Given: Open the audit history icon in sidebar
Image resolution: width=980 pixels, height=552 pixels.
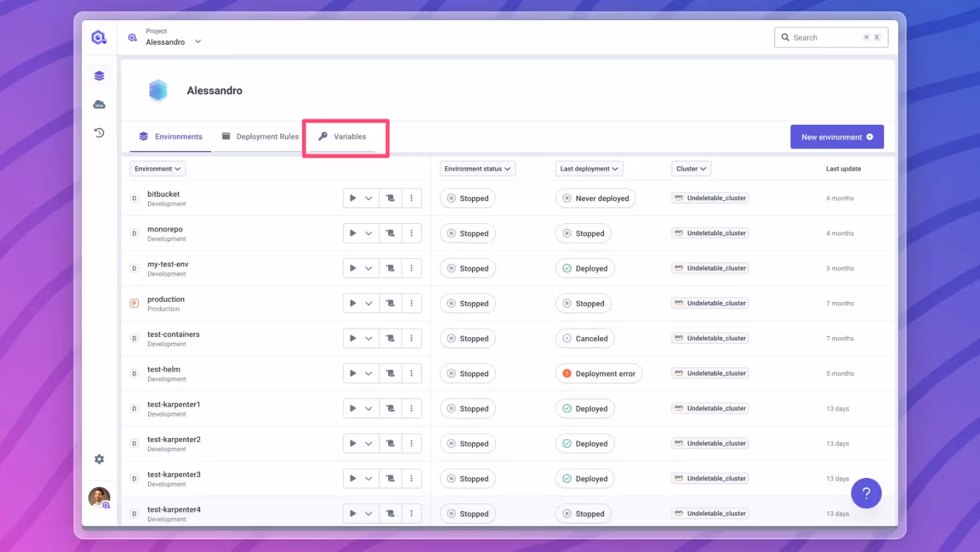Looking at the screenshot, I should point(99,133).
